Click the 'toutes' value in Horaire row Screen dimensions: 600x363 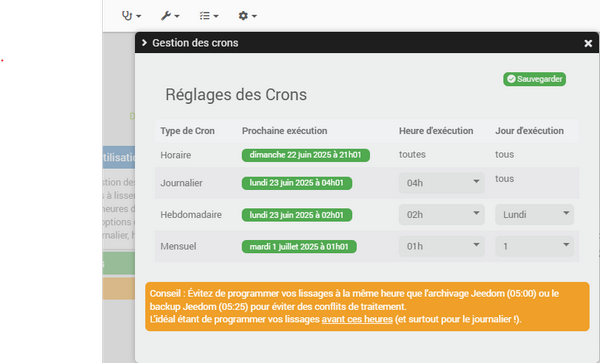412,155
